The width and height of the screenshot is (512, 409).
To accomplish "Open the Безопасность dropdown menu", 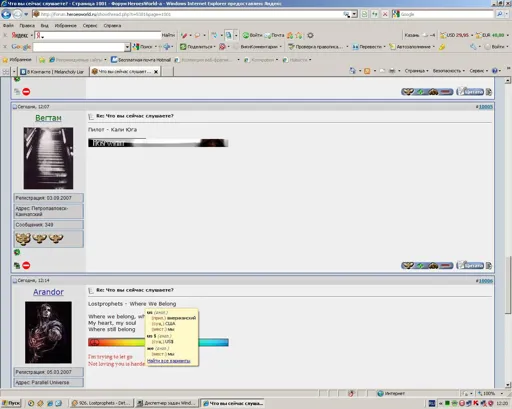I will pyautogui.click(x=449, y=71).
